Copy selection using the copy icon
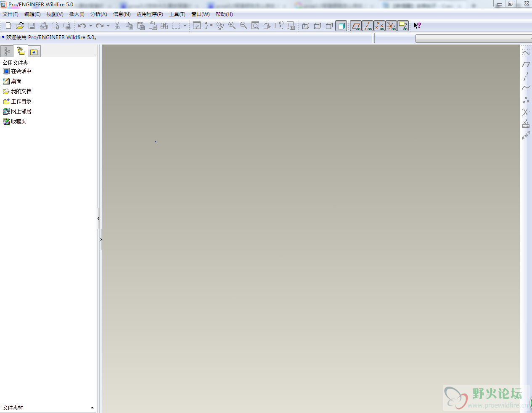Screen dimensions: 532x413 click(129, 26)
